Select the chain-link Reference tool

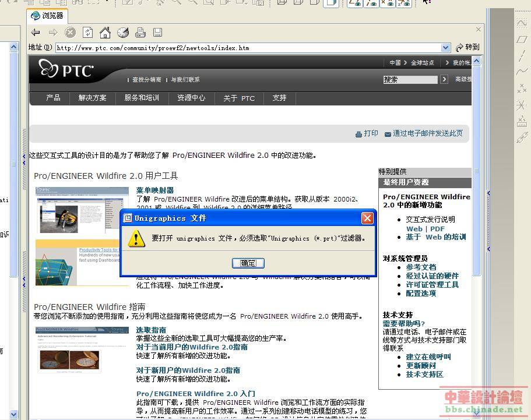pos(522,137)
